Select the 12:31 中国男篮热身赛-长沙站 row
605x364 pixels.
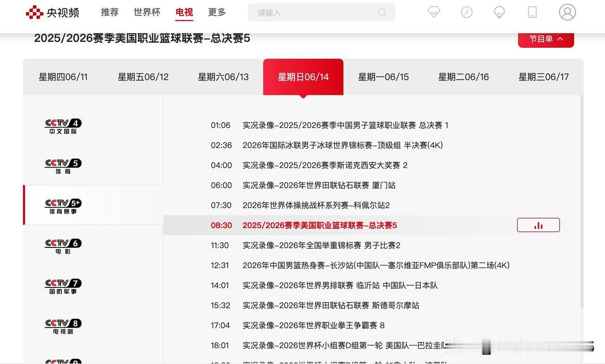point(373,265)
